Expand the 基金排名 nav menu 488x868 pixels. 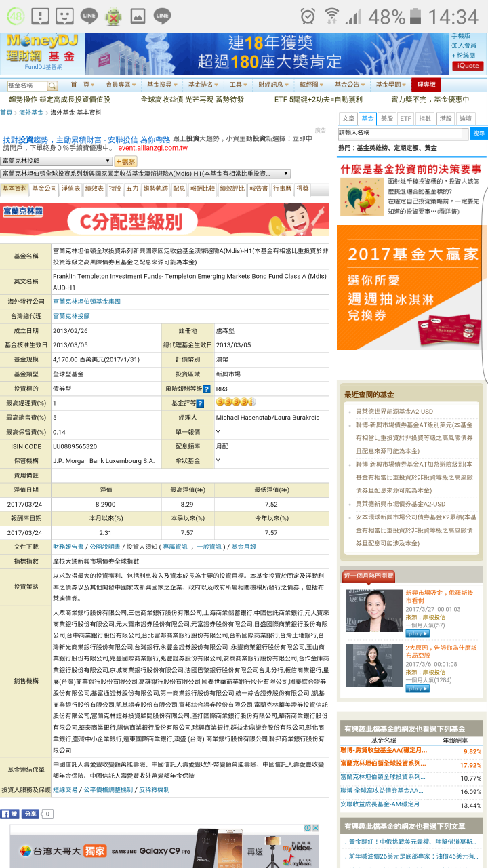(x=203, y=85)
